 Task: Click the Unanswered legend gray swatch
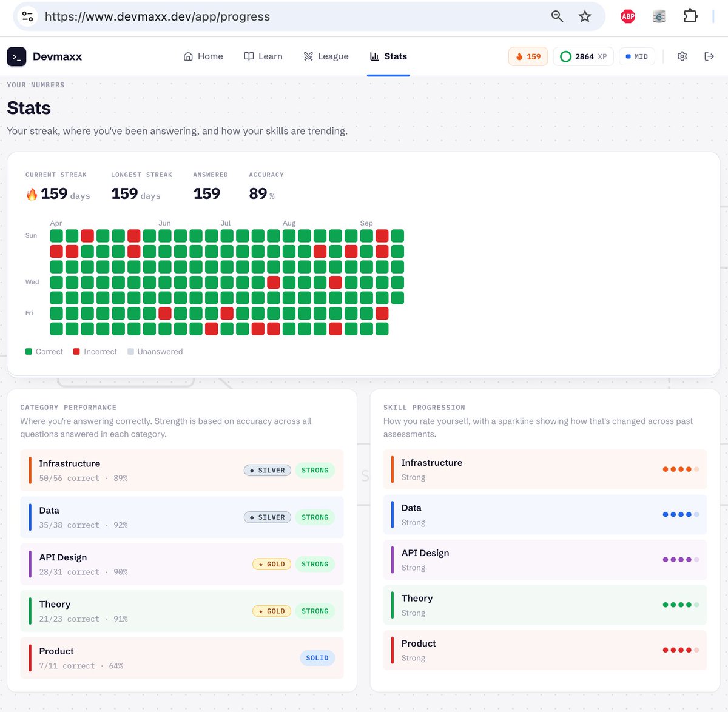(x=130, y=352)
